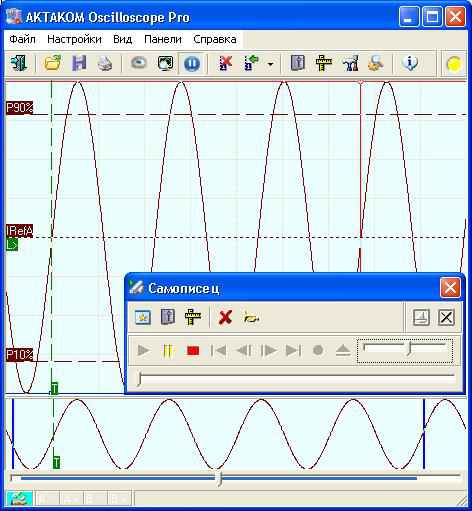Open the Настройки menu
The image size is (472, 511).
74,39
